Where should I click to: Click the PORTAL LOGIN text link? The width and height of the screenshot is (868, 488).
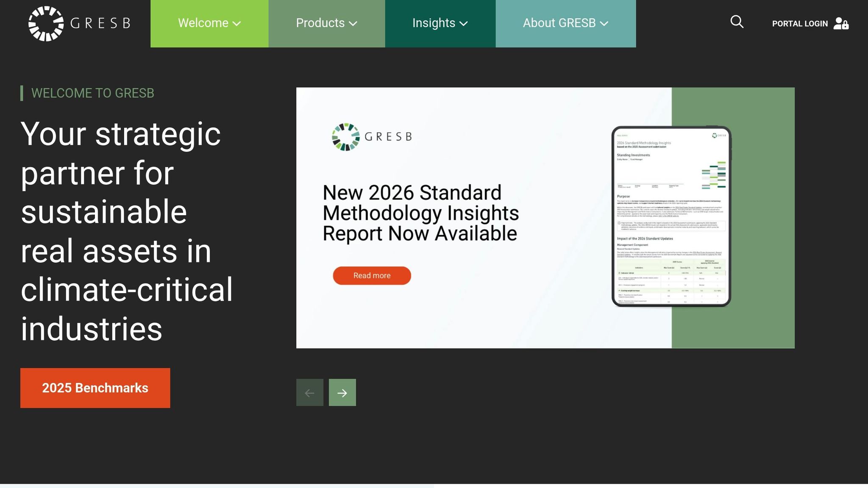click(800, 24)
